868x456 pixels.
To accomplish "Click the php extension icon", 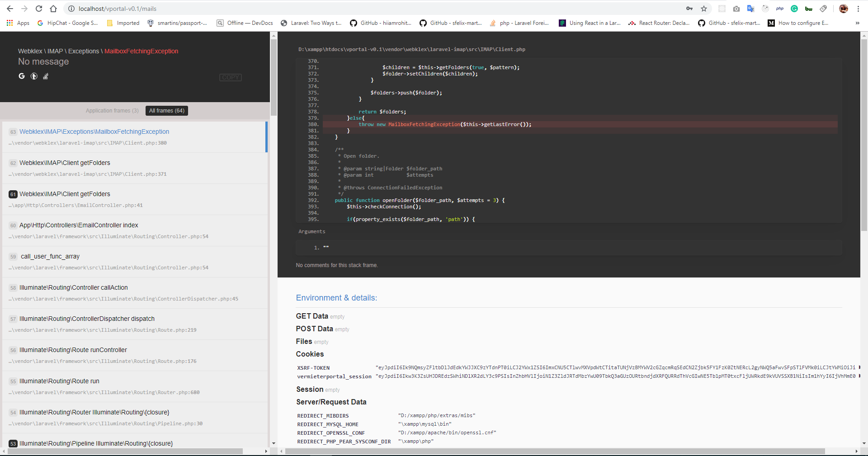I will [x=780, y=9].
